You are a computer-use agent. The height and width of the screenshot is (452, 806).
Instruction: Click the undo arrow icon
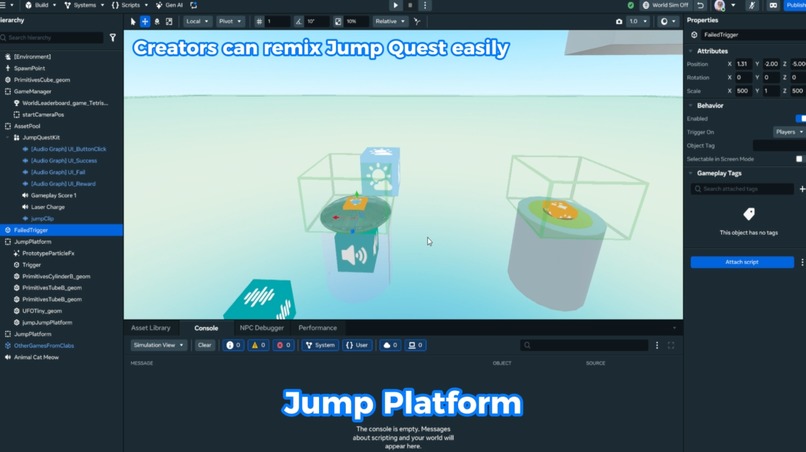click(x=700, y=5)
